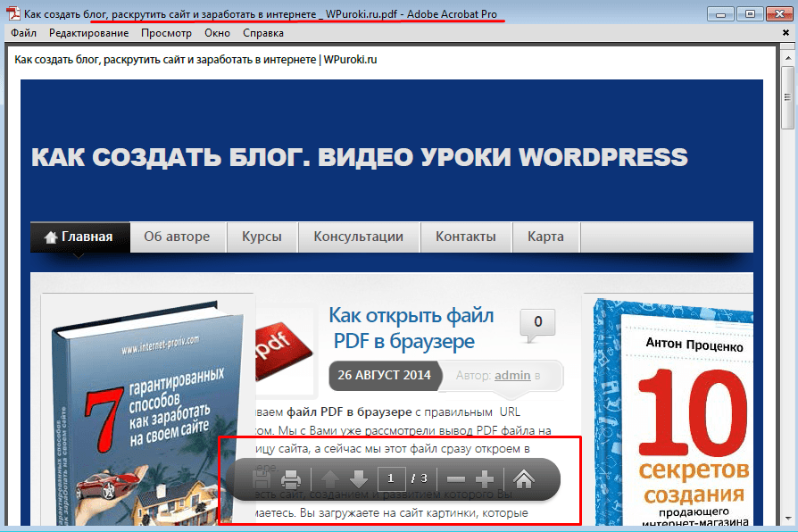
Task: Open the Курсы tab
Action: pos(262,237)
